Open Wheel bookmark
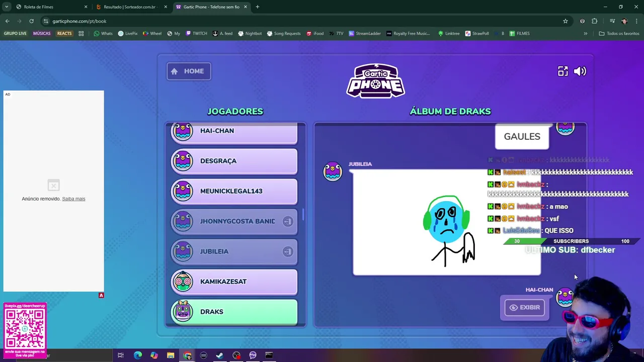 pyautogui.click(x=152, y=34)
